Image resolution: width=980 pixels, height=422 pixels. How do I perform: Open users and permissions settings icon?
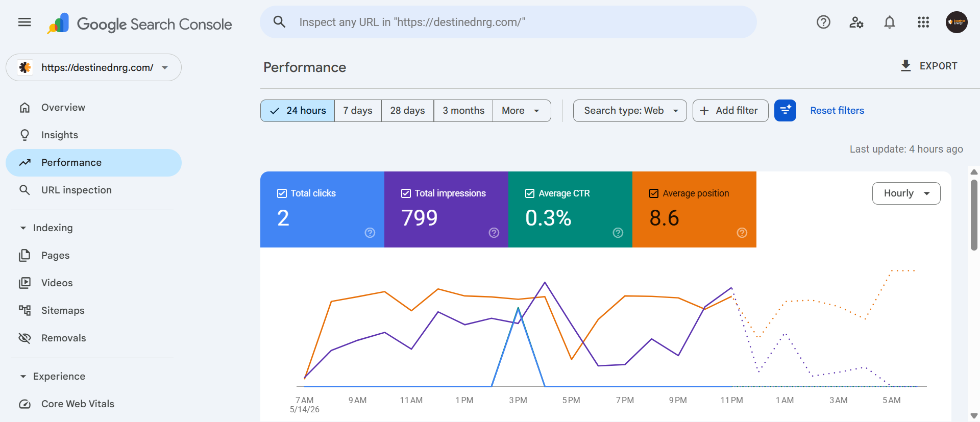[x=856, y=22]
